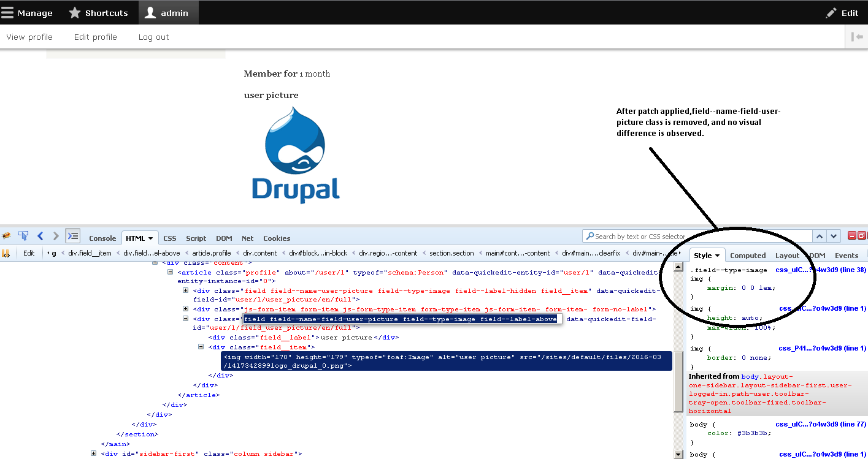Select the admin user toolbar tab
Viewport: 868px width, 459px height.
[x=167, y=13]
